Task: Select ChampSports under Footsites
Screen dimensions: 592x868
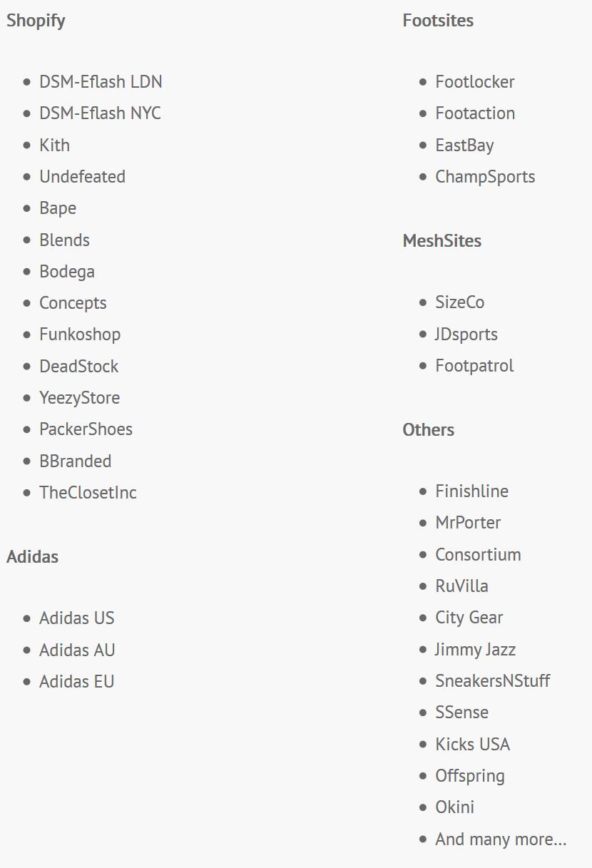Action: tap(485, 177)
